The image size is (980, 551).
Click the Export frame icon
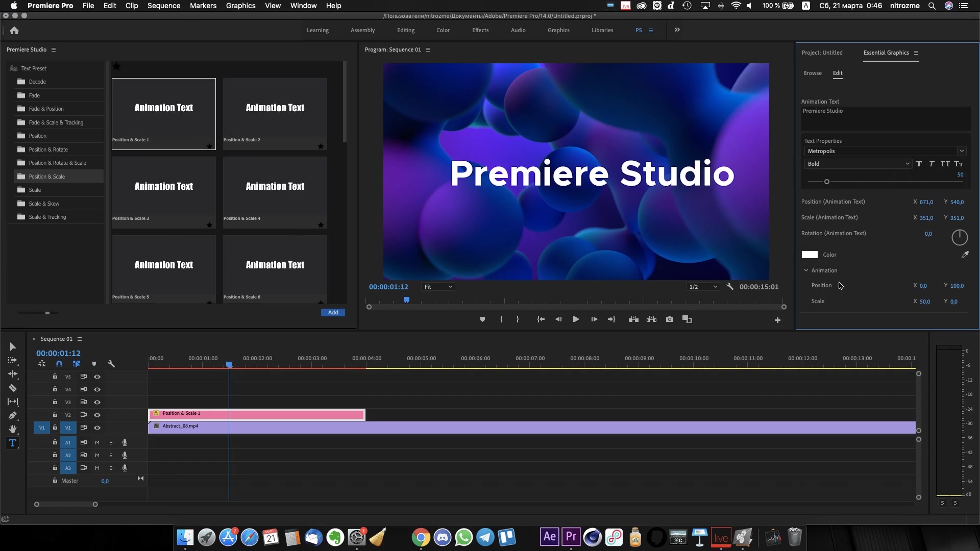click(x=669, y=319)
